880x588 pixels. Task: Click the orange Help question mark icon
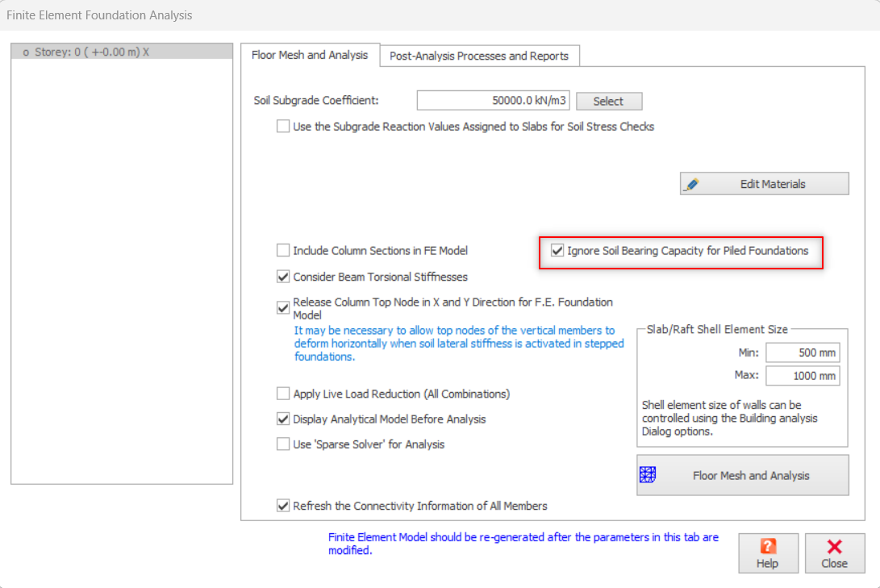point(768,546)
